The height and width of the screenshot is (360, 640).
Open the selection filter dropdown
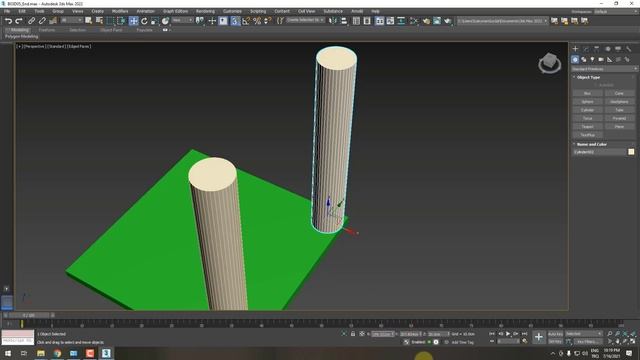[71, 20]
